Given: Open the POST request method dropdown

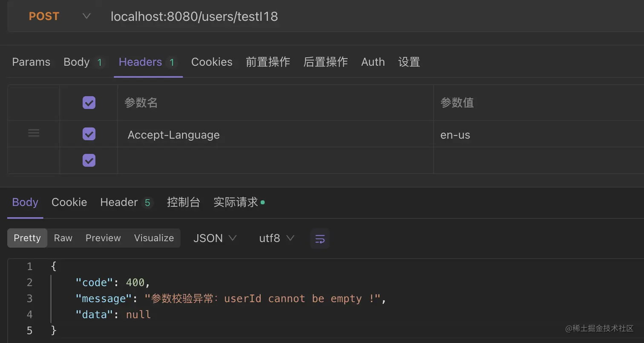Looking at the screenshot, I should 60,16.
